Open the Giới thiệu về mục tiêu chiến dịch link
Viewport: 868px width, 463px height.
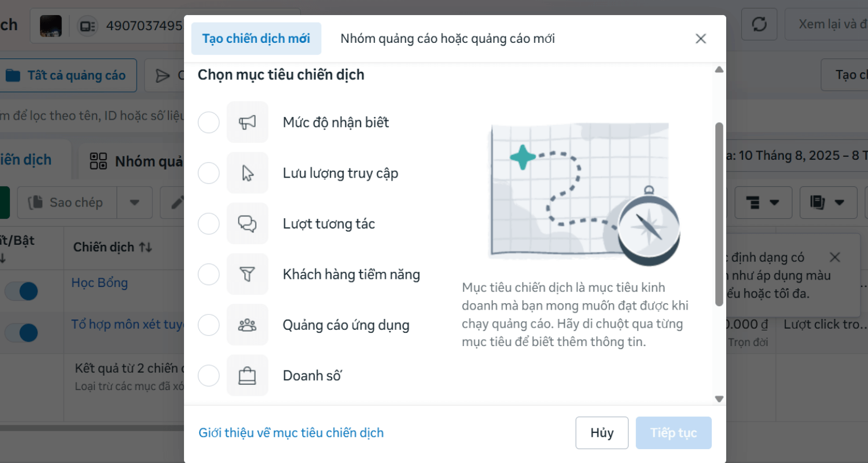tap(291, 433)
